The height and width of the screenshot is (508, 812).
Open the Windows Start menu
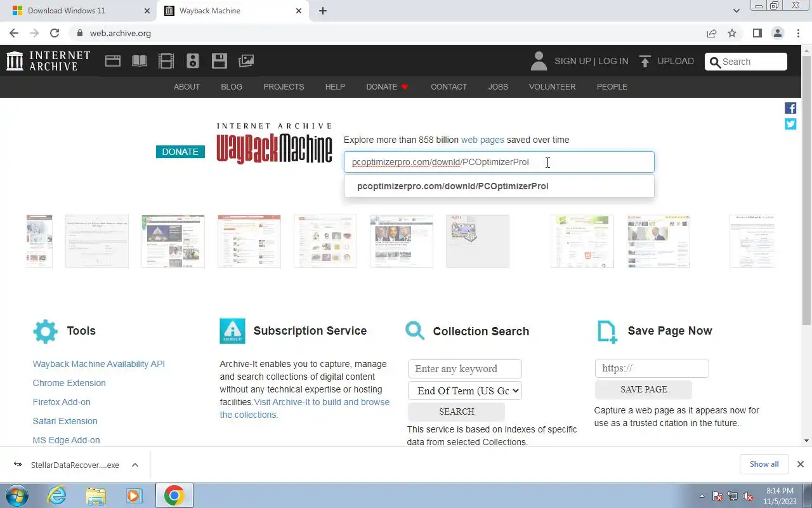17,495
